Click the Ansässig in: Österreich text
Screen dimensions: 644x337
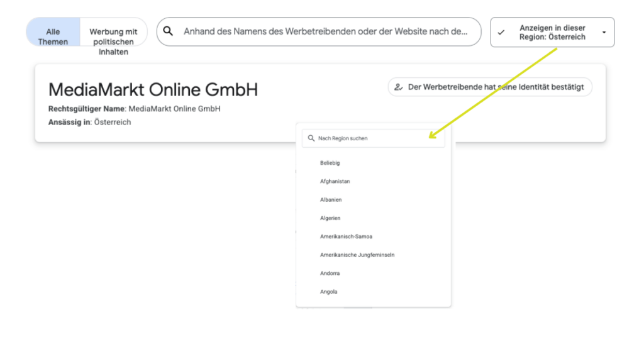89,122
